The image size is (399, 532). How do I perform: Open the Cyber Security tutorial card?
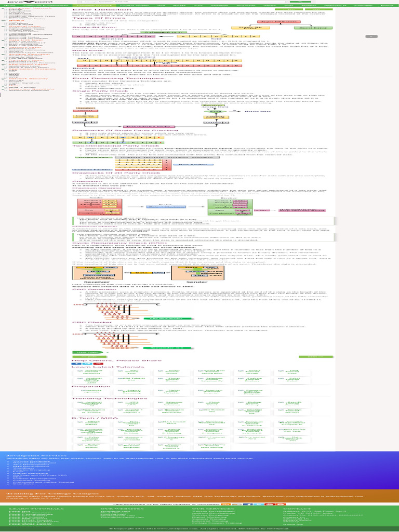pyautogui.click(x=91, y=440)
